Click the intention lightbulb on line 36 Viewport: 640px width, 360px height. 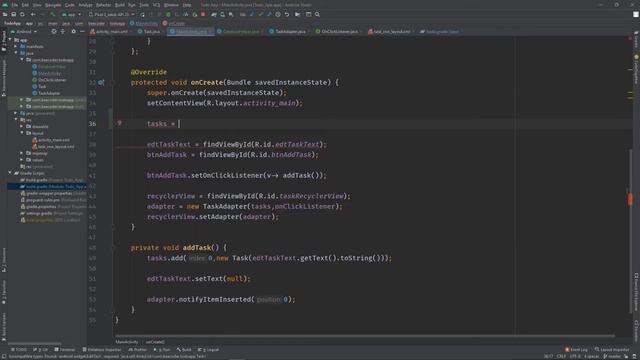tap(120, 123)
